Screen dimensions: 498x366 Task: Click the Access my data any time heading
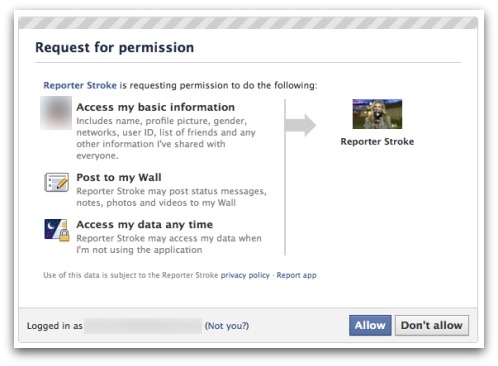[145, 225]
